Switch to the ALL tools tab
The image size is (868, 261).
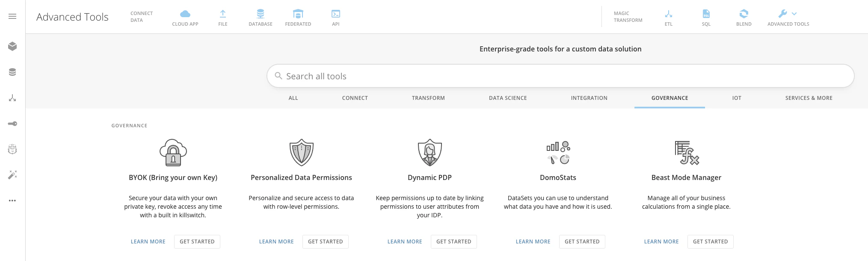pos(293,98)
